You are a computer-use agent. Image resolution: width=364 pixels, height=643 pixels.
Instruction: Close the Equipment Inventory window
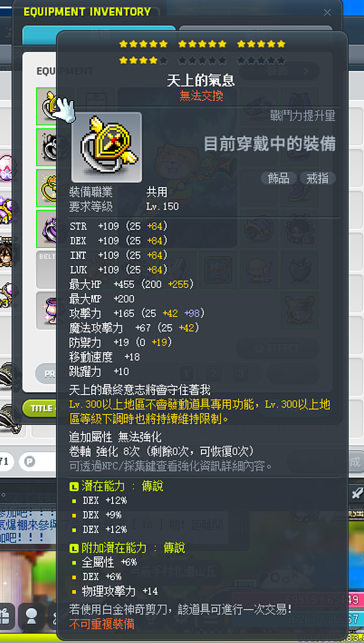click(327, 13)
